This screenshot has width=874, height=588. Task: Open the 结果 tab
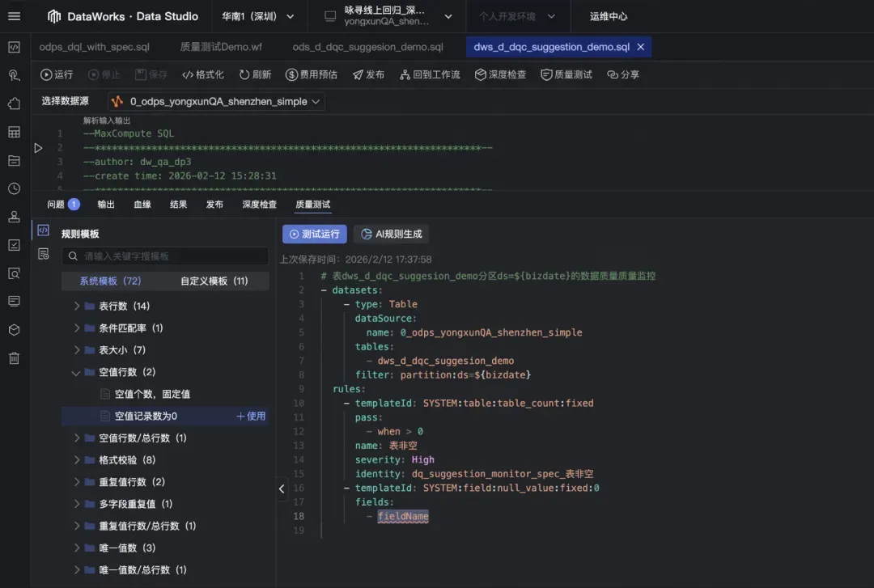pos(178,205)
